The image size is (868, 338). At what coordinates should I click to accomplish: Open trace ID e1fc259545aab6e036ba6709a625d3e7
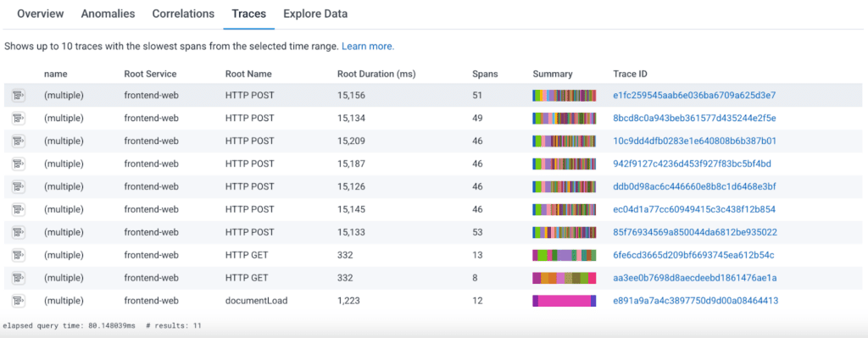[x=694, y=95]
